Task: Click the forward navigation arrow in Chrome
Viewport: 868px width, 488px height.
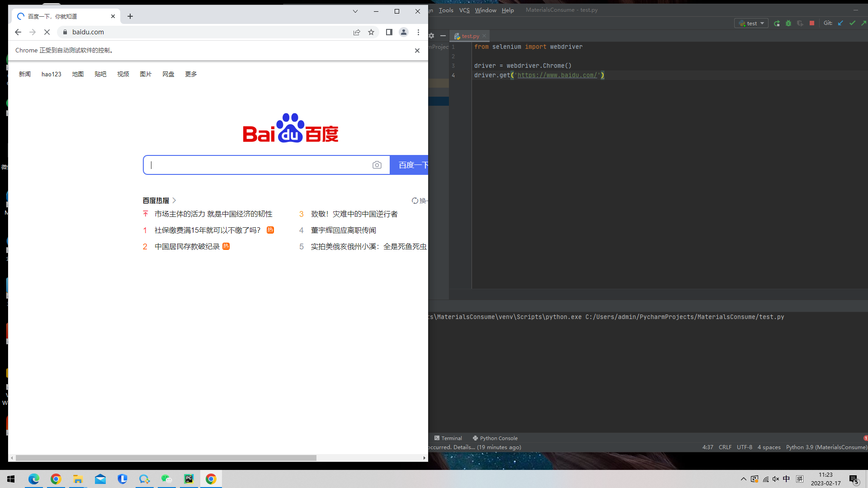Action: (33, 32)
